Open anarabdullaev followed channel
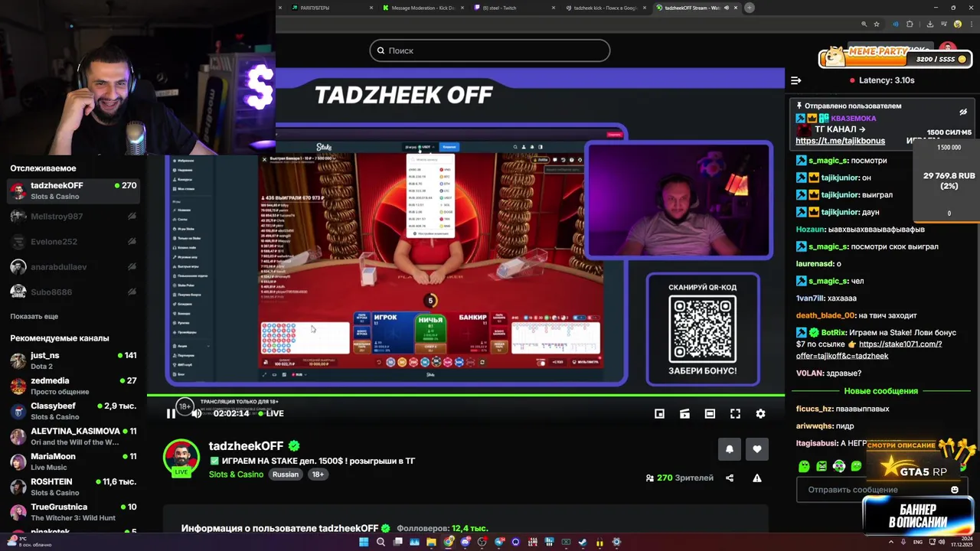 (73, 267)
